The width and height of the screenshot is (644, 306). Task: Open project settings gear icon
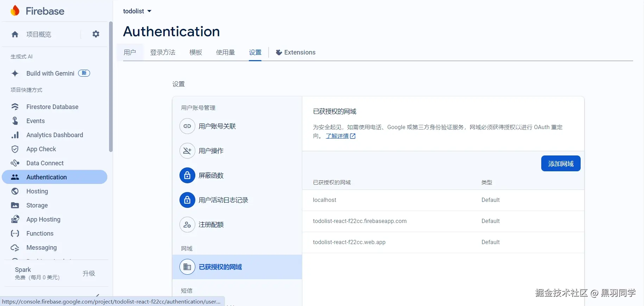pyautogui.click(x=96, y=34)
